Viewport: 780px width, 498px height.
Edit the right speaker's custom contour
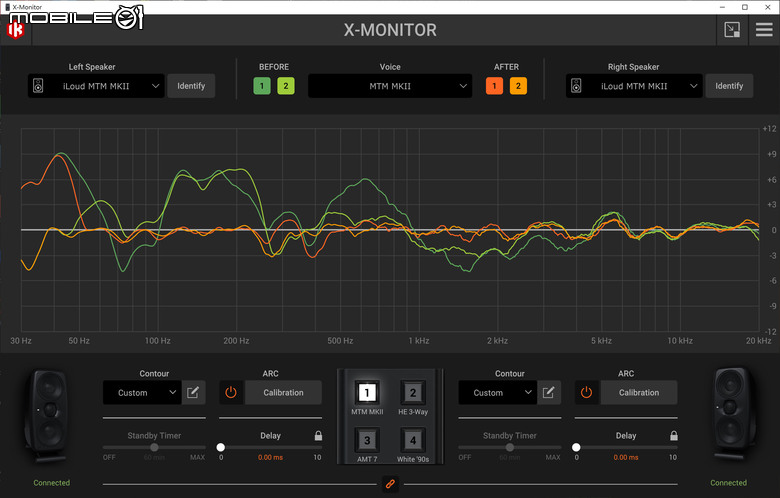(549, 393)
